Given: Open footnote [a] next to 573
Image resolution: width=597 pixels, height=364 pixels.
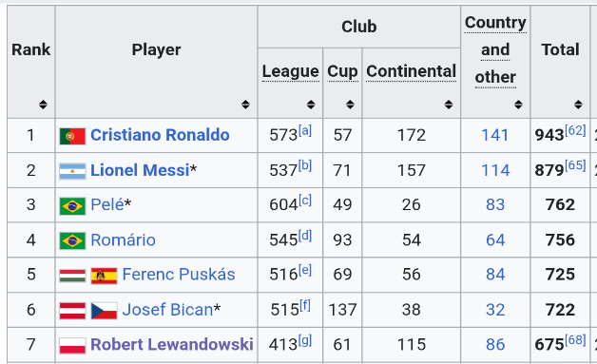Looking at the screenshot, I should (x=305, y=130).
